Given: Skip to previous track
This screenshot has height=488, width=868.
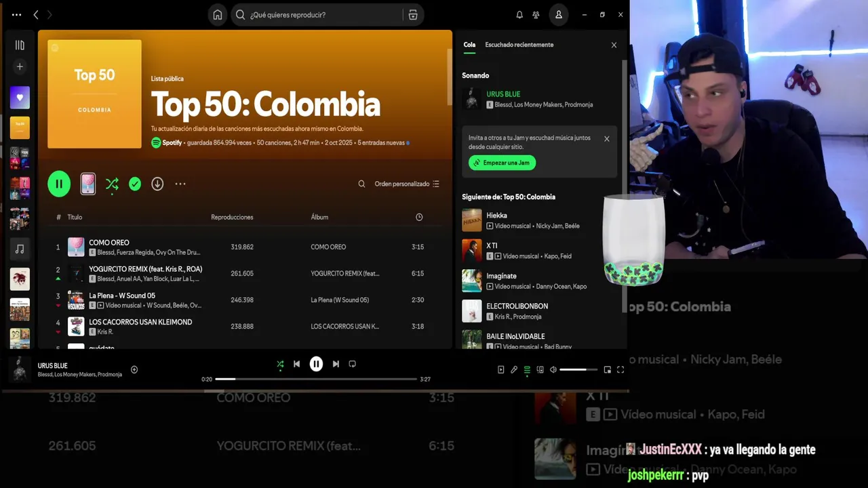Looking at the screenshot, I should coord(296,364).
